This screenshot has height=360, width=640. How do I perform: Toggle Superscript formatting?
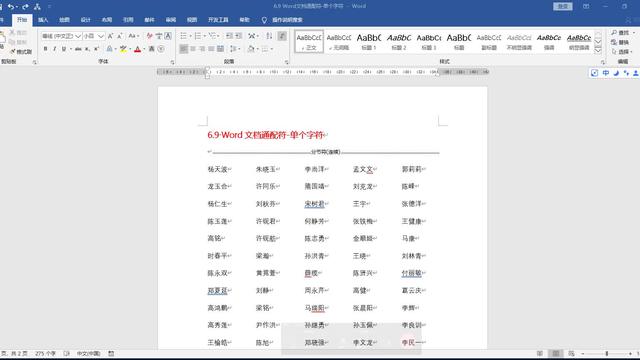click(96, 49)
